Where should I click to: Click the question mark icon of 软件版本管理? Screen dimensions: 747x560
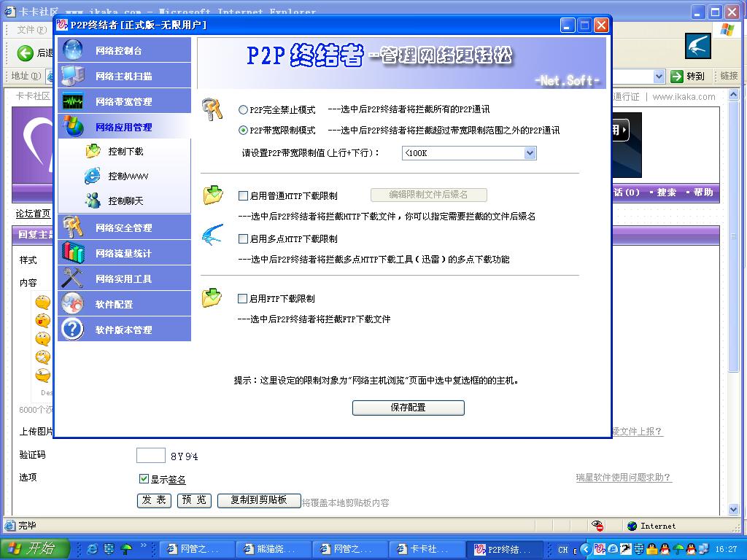72,329
